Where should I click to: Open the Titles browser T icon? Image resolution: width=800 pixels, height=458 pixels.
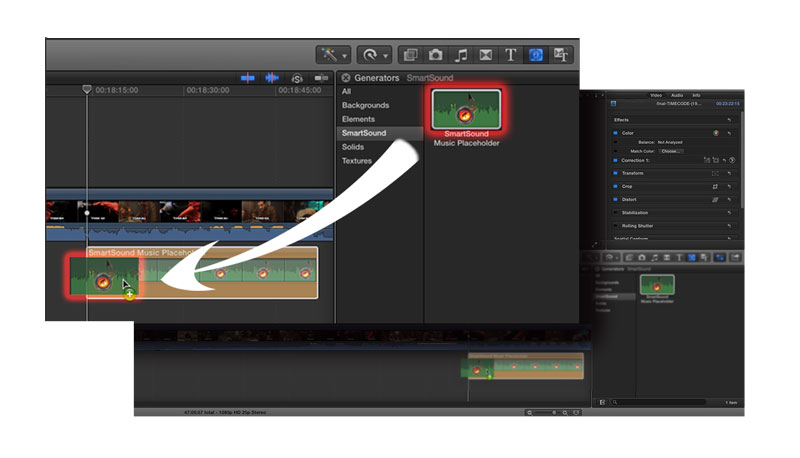coord(510,55)
